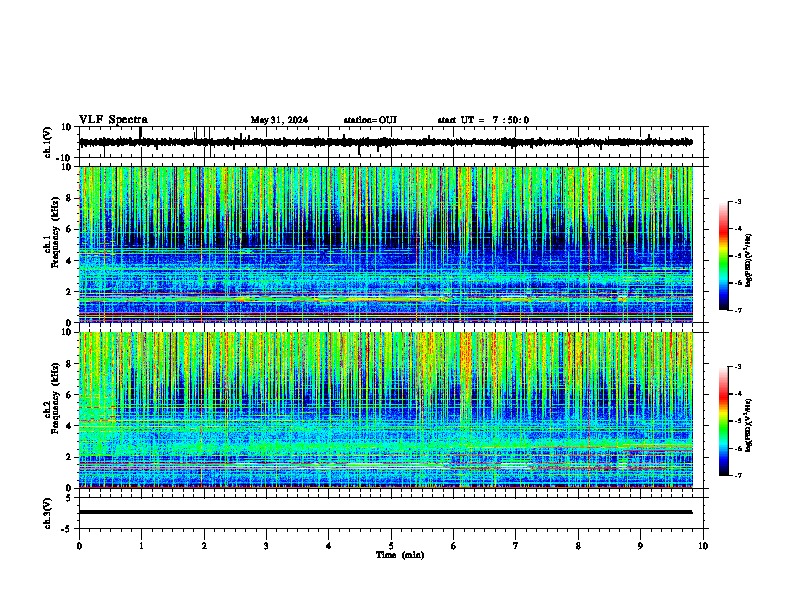The height and width of the screenshot is (612, 792).
Task: Select the date text "May 31, 2024"
Action: click(x=279, y=120)
